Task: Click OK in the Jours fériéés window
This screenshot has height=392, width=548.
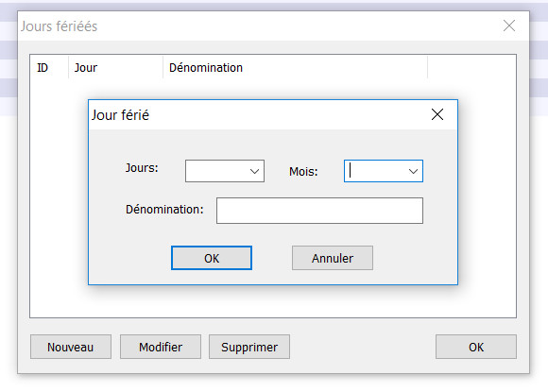Action: (x=476, y=347)
